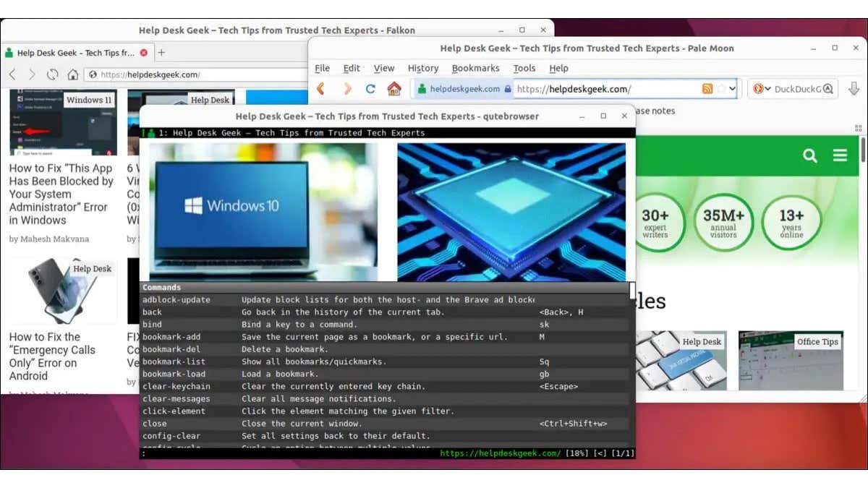The image size is (868, 488).
Task: Click Pale Moon's orange back arrow
Action: [321, 89]
